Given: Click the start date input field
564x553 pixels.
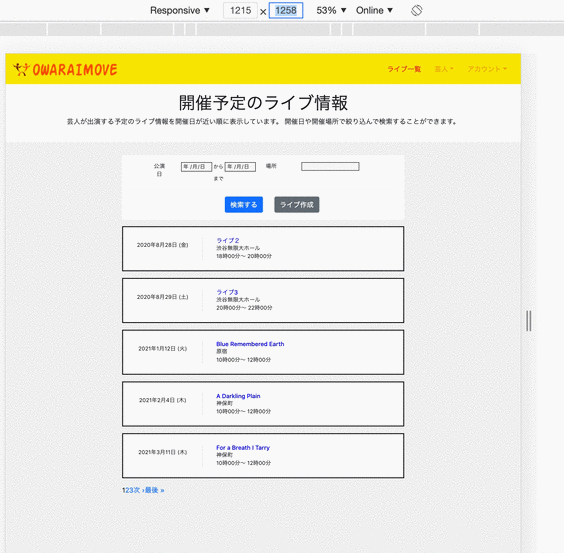Looking at the screenshot, I should (x=196, y=167).
